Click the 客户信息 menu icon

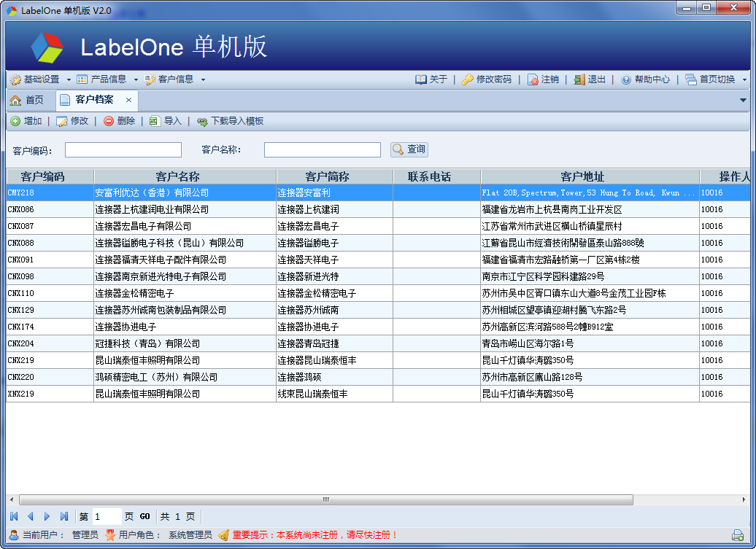[150, 79]
